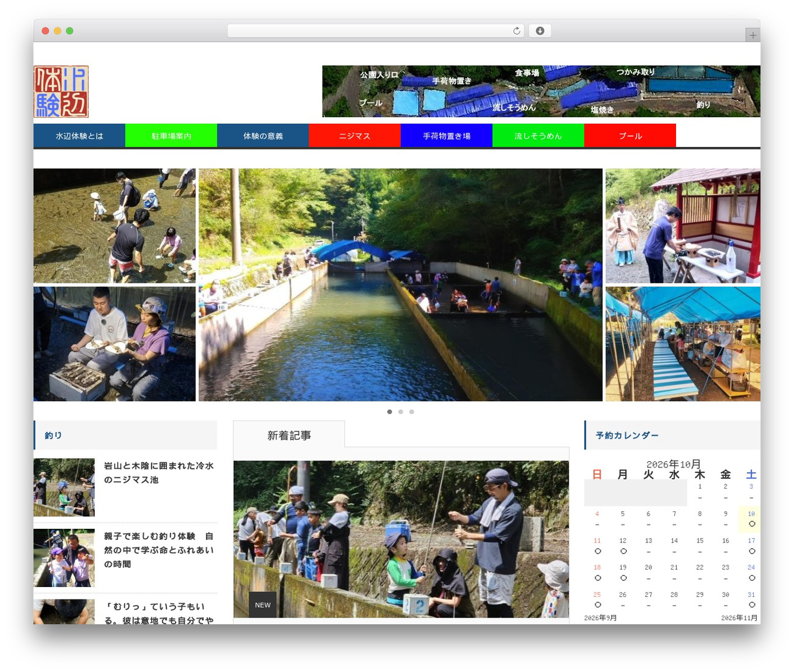Select the third slider pagination dot

point(411,412)
